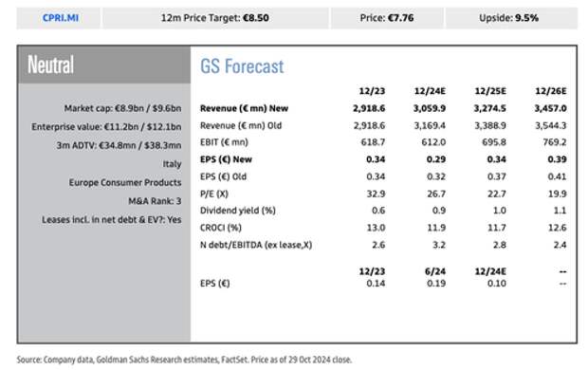588x370 pixels.
Task: Select the GS Forecast heading
Action: (x=242, y=66)
